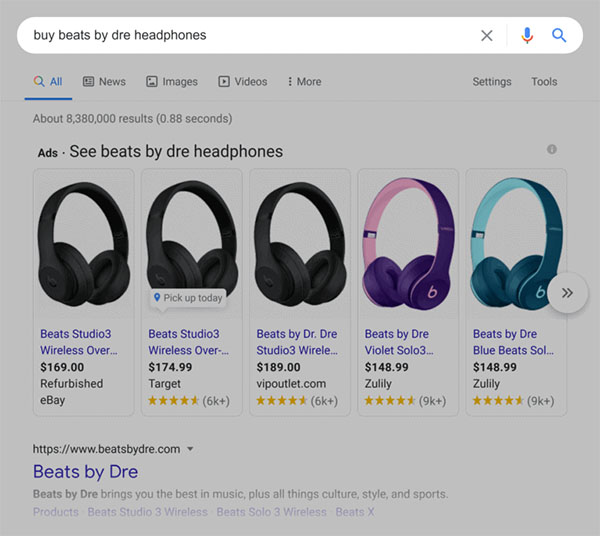Click the $189.00 price
600x536 pixels.
click(x=278, y=367)
